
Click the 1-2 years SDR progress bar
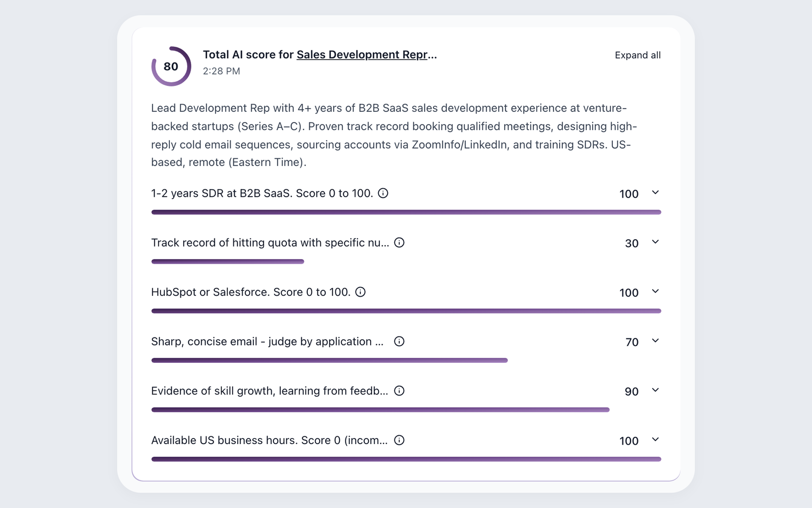(406, 212)
